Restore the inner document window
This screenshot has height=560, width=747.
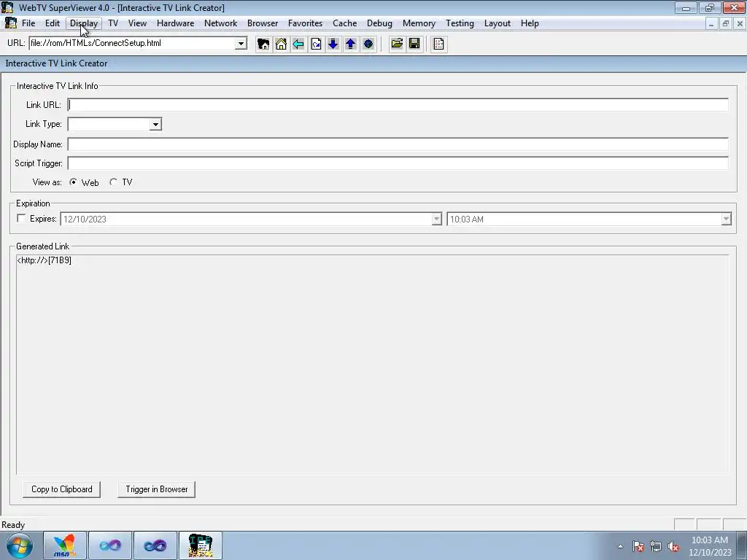click(x=726, y=23)
